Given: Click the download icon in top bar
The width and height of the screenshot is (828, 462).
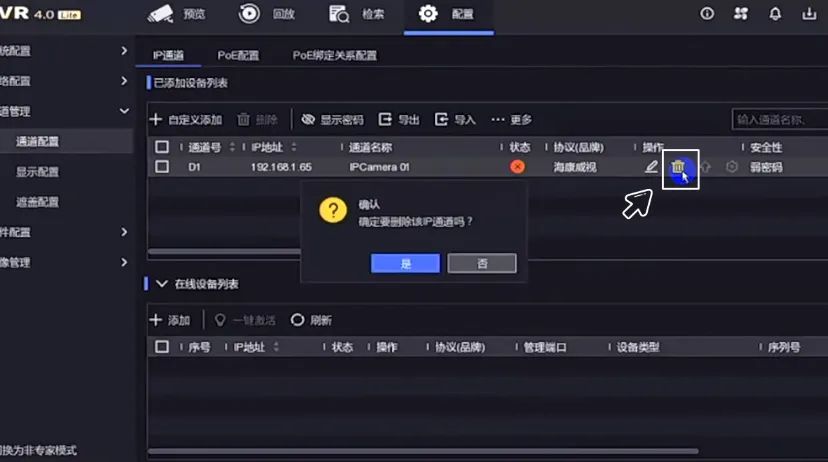Looking at the screenshot, I should (808, 14).
